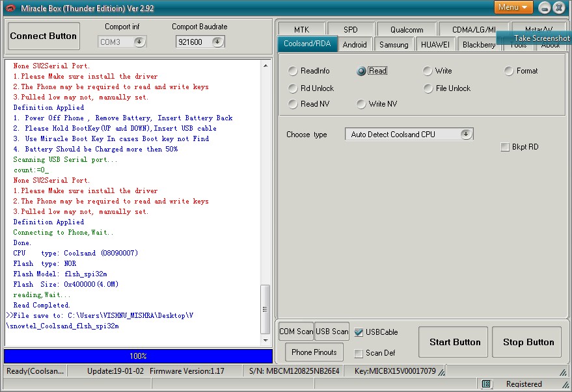Expand the Comport inf COM3 dropdown
The width and height of the screenshot is (572, 392).
[x=139, y=42]
